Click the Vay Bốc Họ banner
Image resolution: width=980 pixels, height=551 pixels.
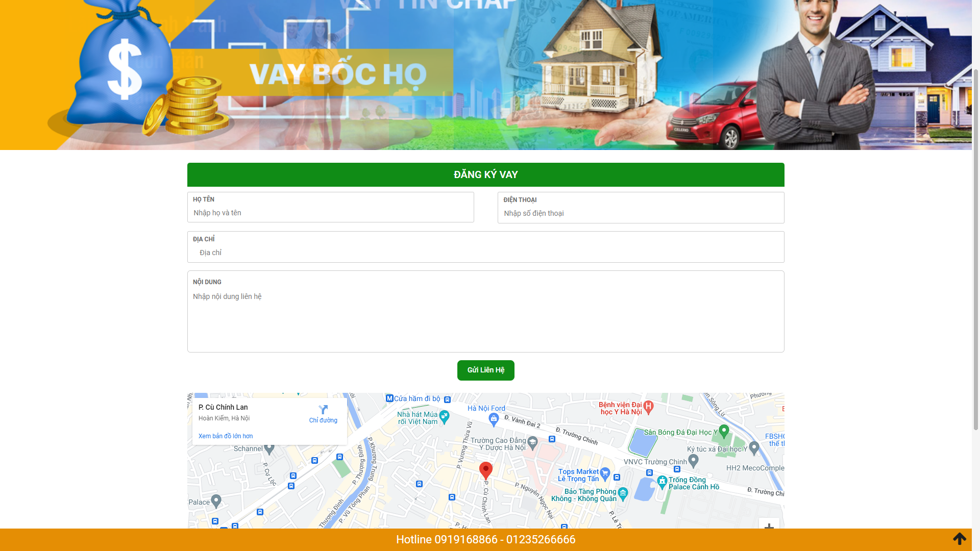(x=337, y=73)
